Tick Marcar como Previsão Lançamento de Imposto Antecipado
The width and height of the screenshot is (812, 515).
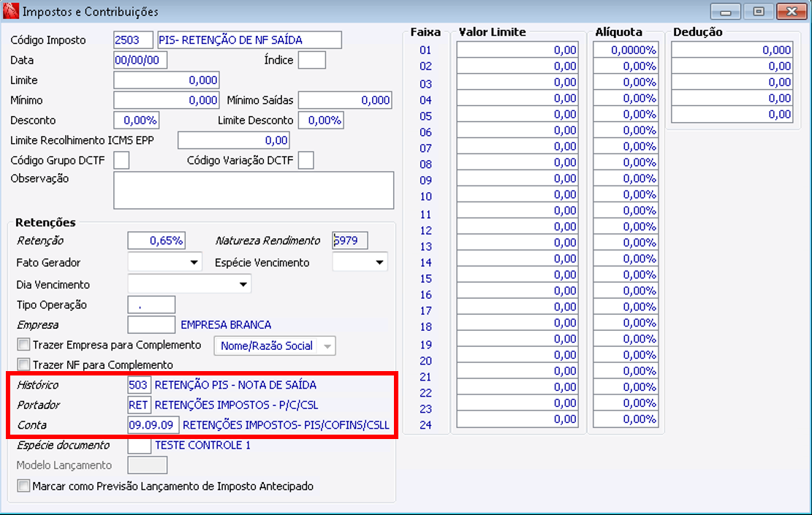(23, 486)
